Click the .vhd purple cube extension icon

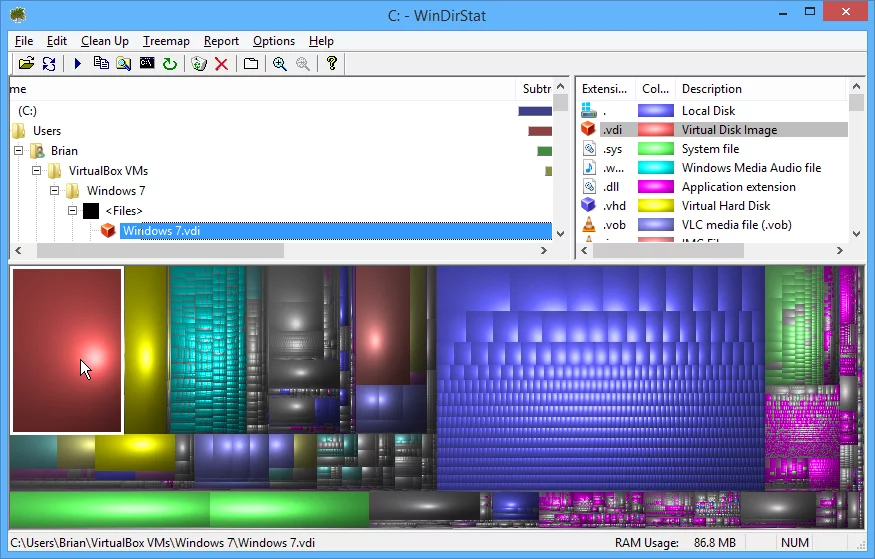point(588,205)
